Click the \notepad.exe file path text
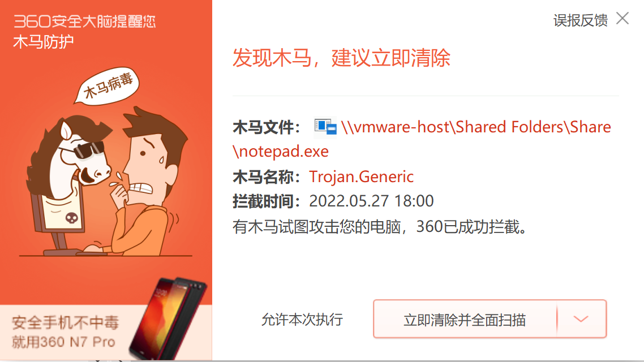 click(281, 152)
